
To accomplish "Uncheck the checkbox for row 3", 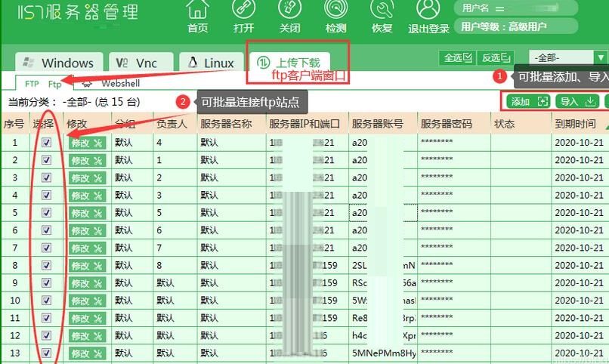I will coord(46,177).
